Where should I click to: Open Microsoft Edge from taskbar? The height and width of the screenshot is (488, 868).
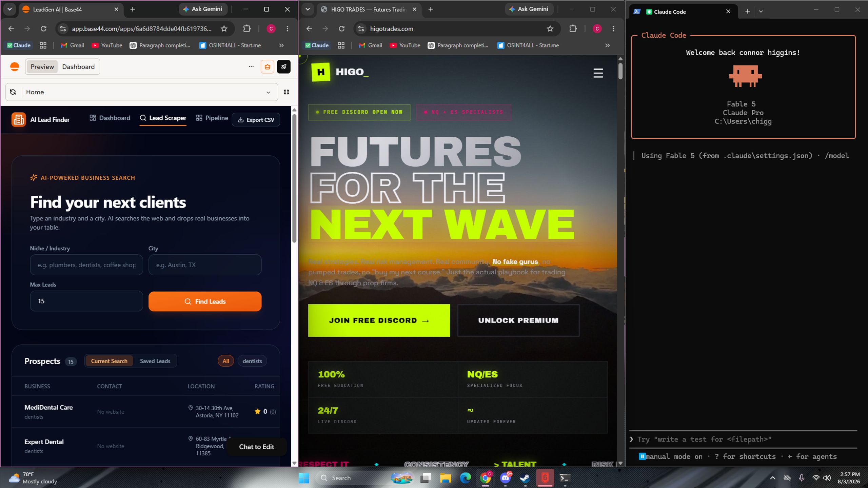pyautogui.click(x=466, y=478)
